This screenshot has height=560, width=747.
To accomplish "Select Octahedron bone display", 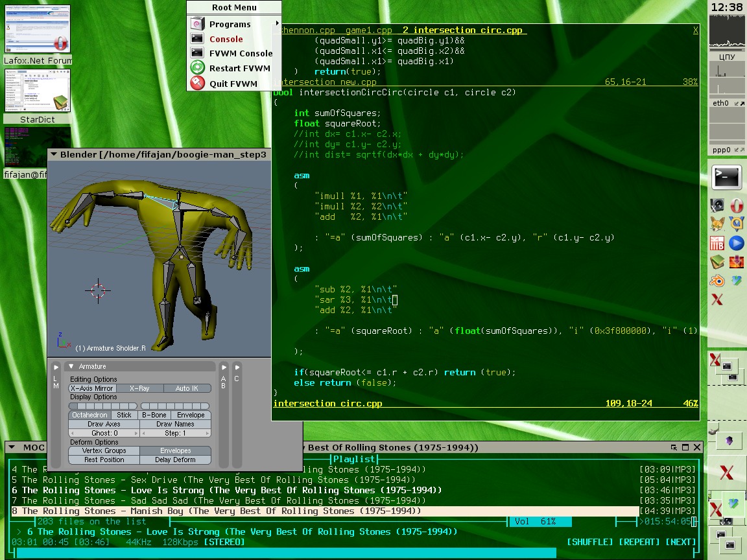I will 89,415.
